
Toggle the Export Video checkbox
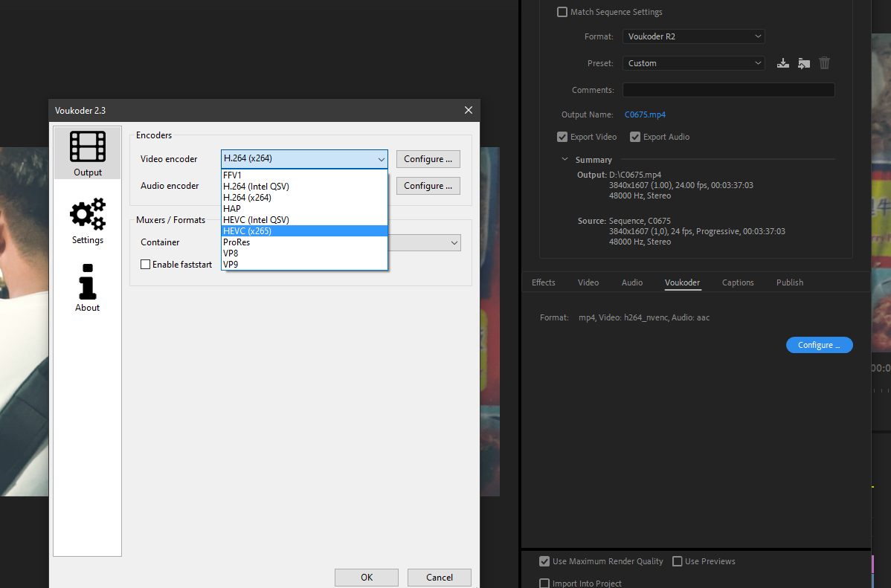[x=562, y=137]
